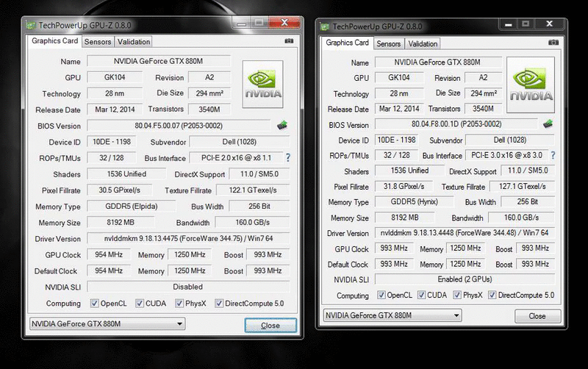Click Driver Version field with ForceWare 344.75

pos(188,238)
